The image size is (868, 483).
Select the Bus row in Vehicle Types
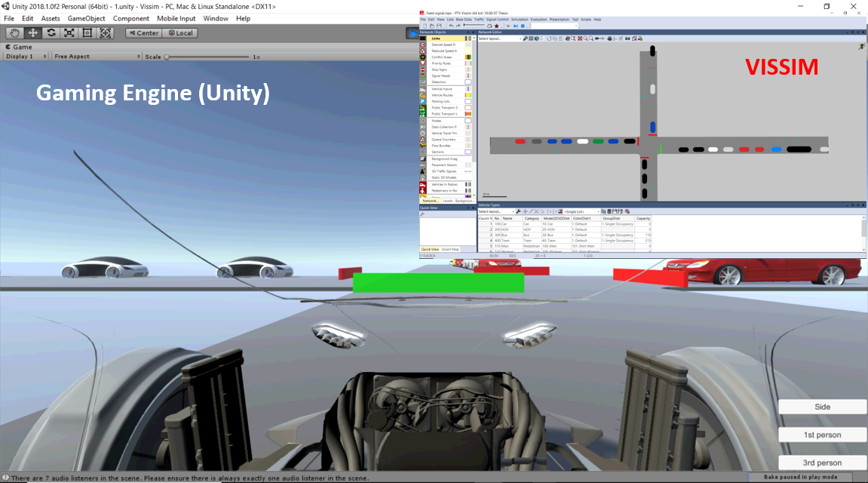coord(513,235)
